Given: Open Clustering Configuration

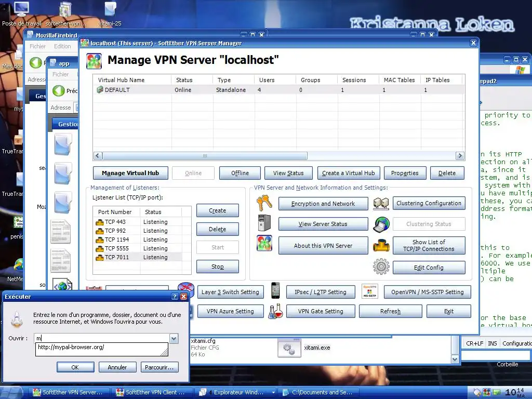Looking at the screenshot, I should coord(429,203).
